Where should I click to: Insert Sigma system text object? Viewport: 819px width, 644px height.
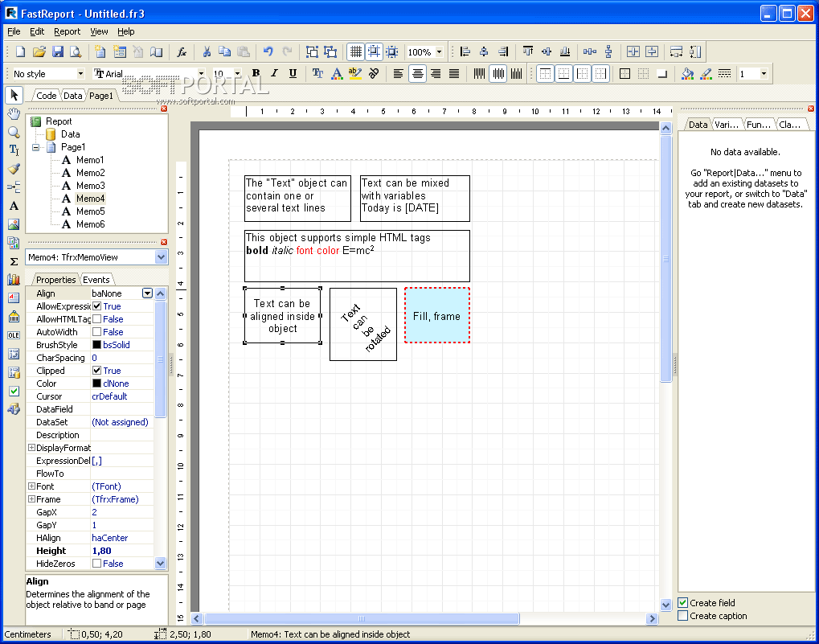point(14,261)
